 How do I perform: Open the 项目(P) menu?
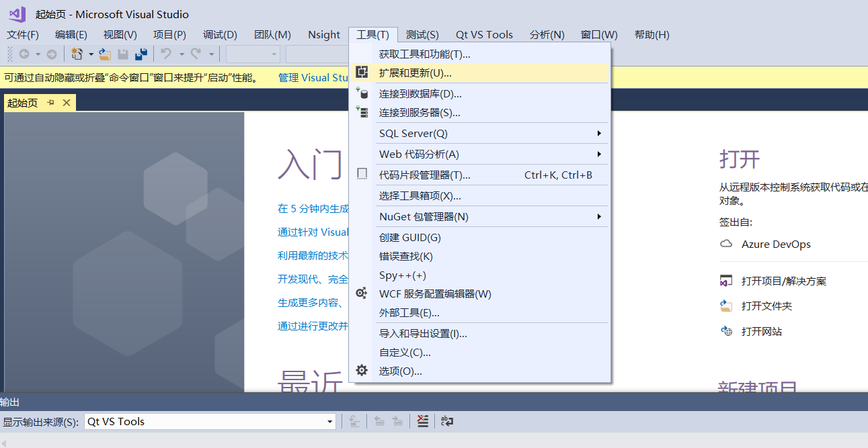(x=169, y=35)
